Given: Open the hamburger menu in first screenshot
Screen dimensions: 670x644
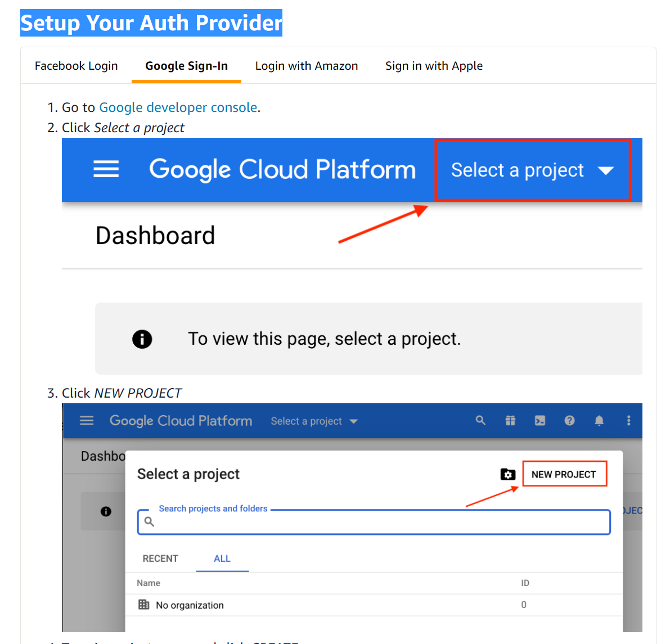Looking at the screenshot, I should pos(106,169).
